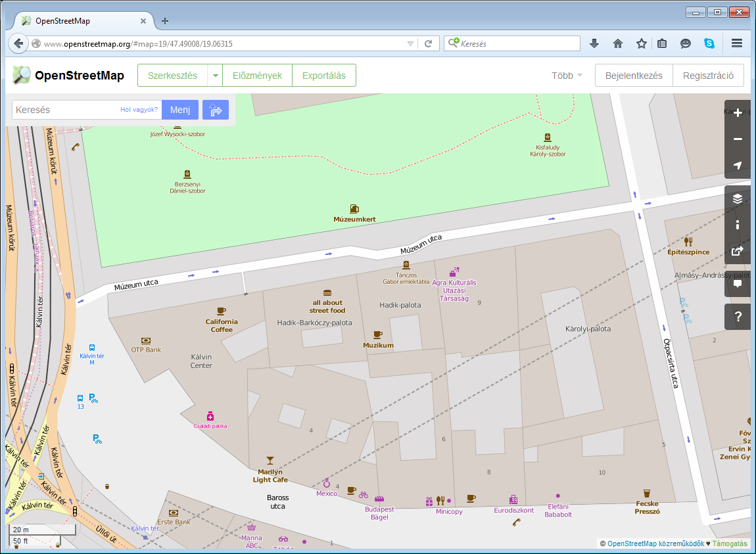
Task: Click the Családi patika pharmacy icon
Action: [x=210, y=416]
